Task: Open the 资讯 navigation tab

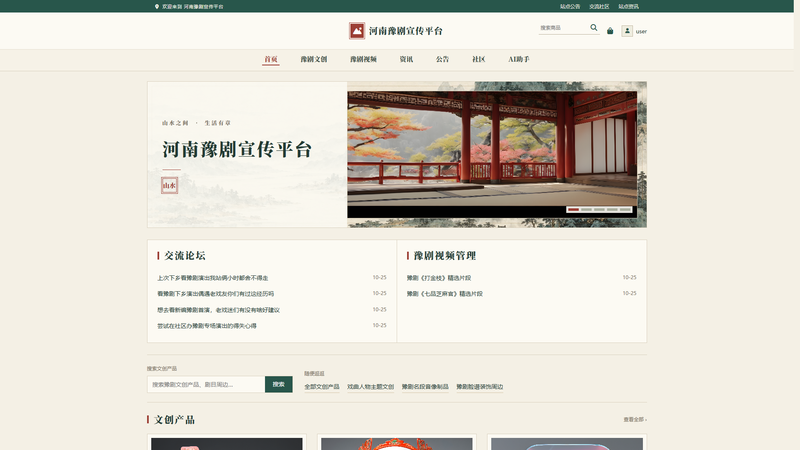Action: (x=406, y=59)
